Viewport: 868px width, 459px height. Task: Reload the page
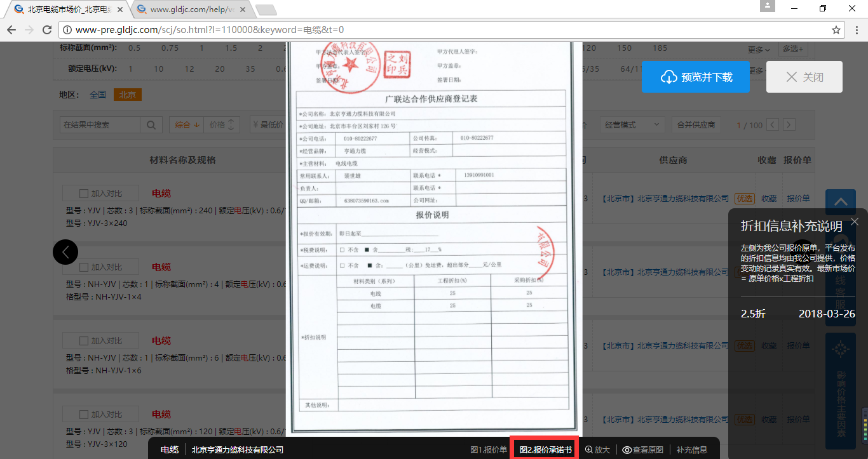point(47,30)
